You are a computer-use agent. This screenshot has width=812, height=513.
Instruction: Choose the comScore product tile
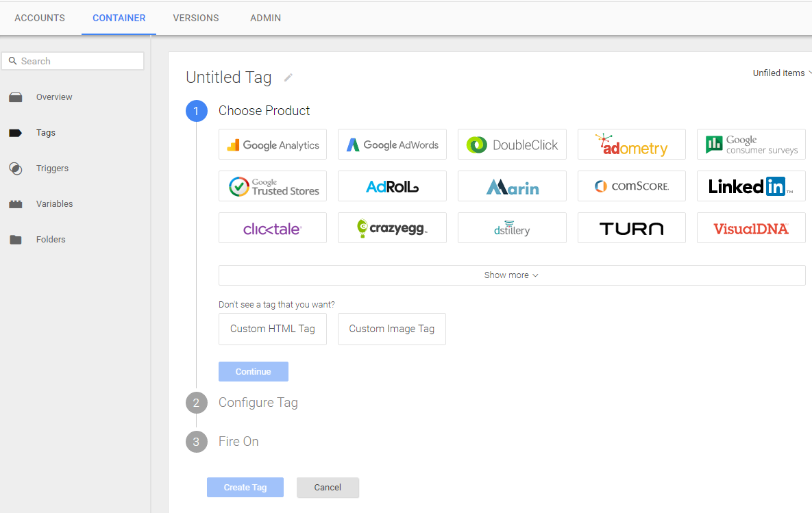click(631, 186)
